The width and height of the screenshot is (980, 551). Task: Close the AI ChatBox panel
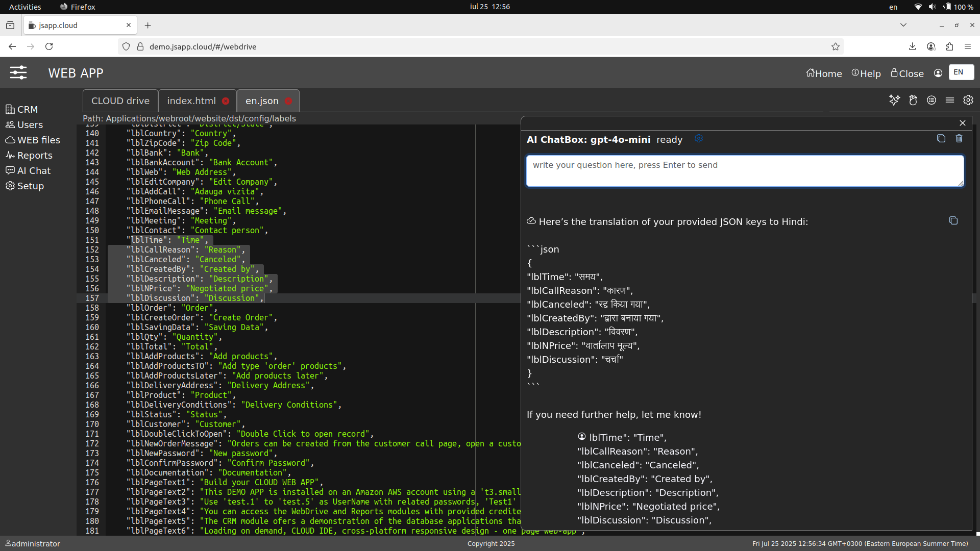[963, 123]
